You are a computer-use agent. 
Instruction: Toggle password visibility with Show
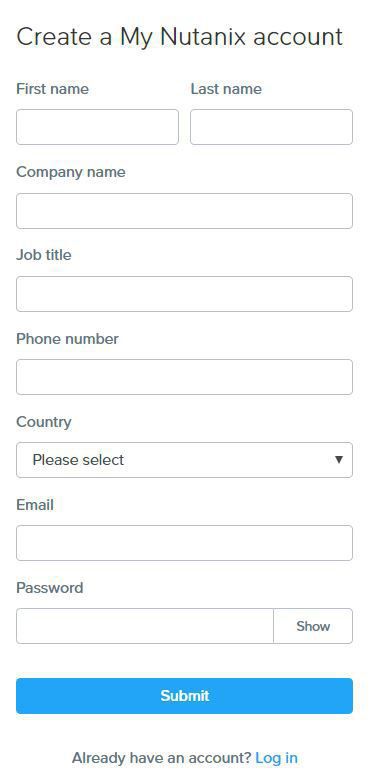(313, 626)
